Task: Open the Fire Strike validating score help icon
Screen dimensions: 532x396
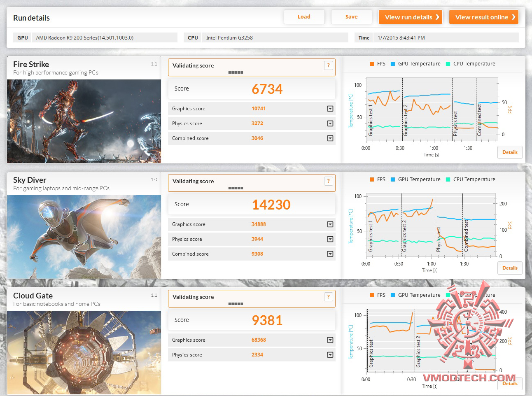Action: [x=328, y=65]
